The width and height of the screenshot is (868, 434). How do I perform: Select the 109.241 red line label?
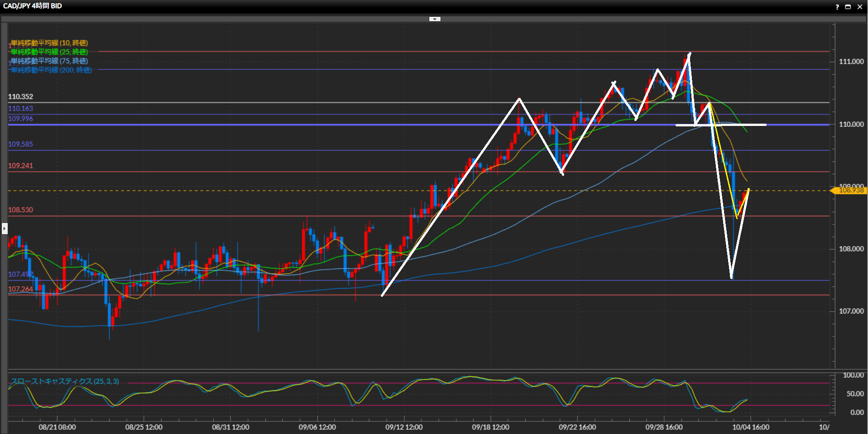[x=21, y=166]
